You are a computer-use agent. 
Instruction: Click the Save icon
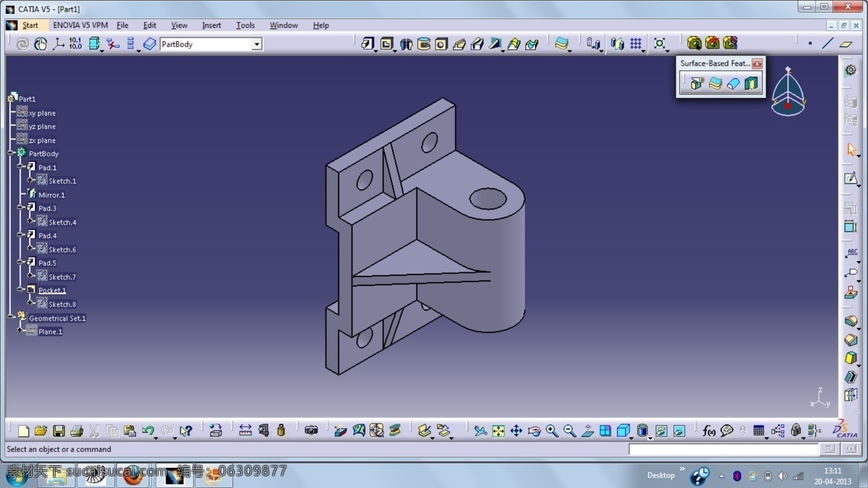pos(59,431)
